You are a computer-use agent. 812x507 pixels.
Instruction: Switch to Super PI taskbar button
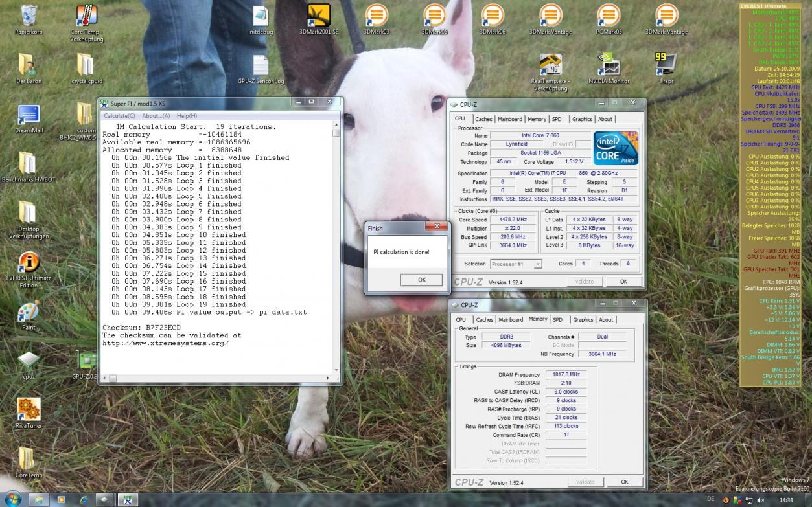[127, 499]
